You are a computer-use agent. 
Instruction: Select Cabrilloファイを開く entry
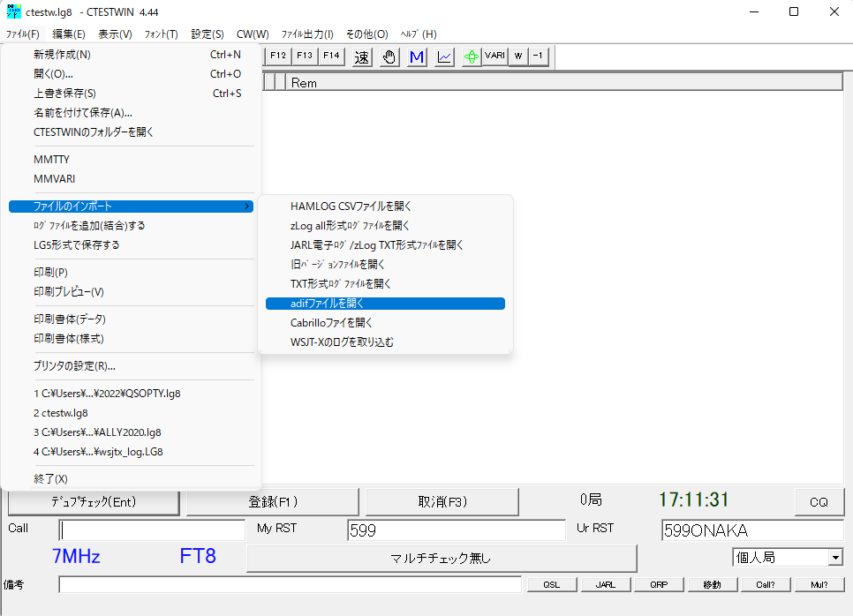385,323
